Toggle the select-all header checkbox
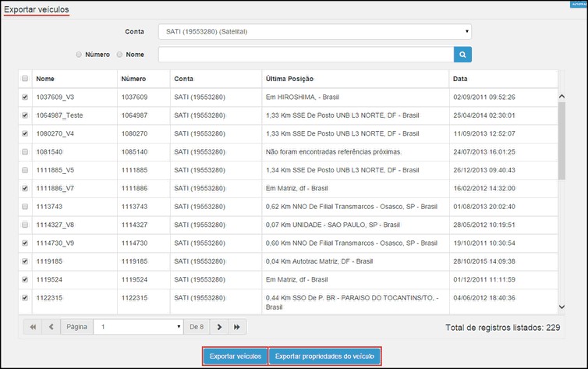 [25, 78]
